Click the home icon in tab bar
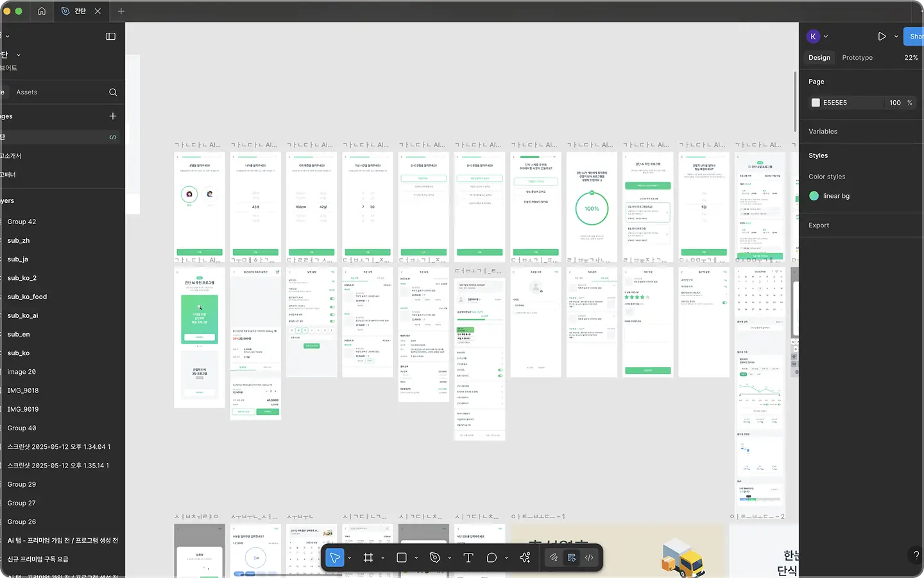The width and height of the screenshot is (924, 578). pos(42,11)
